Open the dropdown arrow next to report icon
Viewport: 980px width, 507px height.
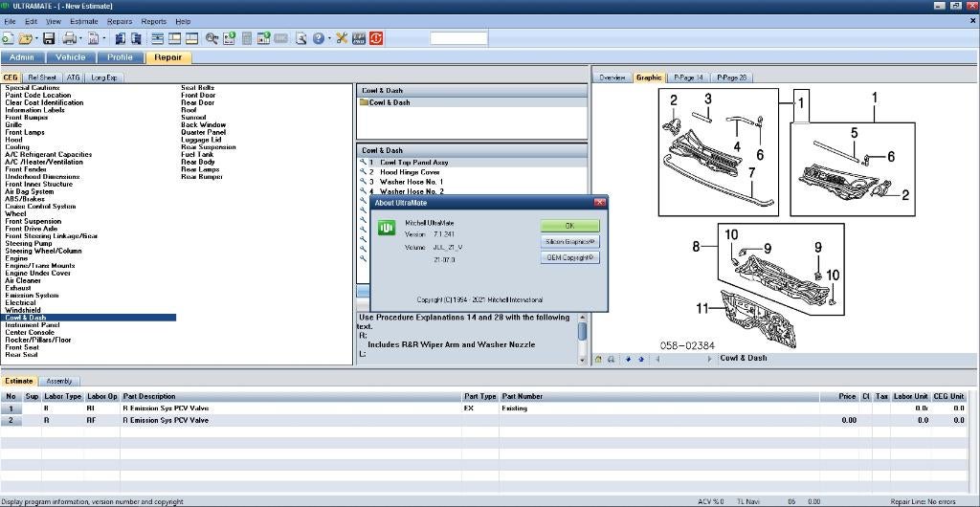(104, 38)
